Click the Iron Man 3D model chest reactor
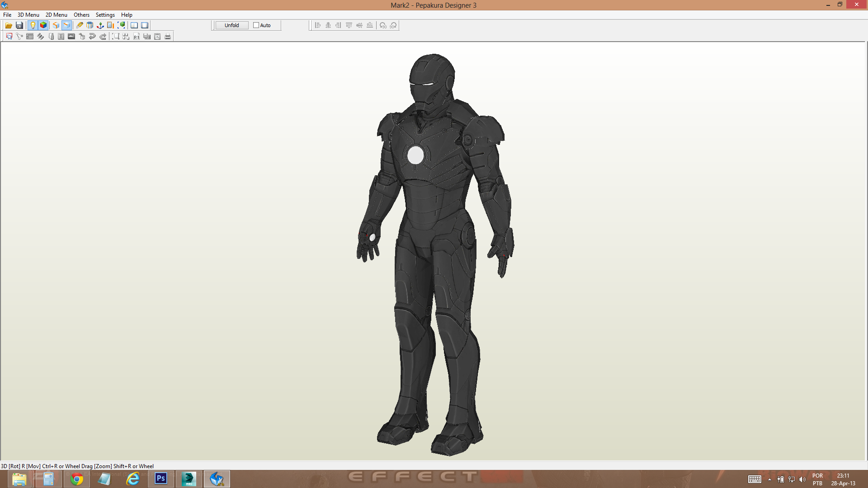The width and height of the screenshot is (868, 488). (415, 155)
